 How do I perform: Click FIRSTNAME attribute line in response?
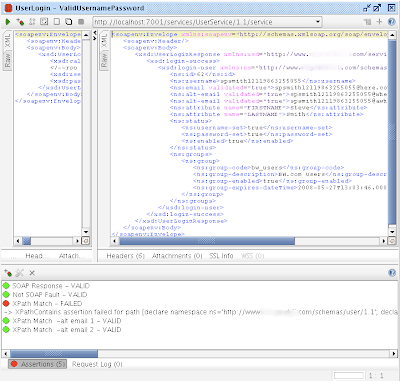(268, 108)
